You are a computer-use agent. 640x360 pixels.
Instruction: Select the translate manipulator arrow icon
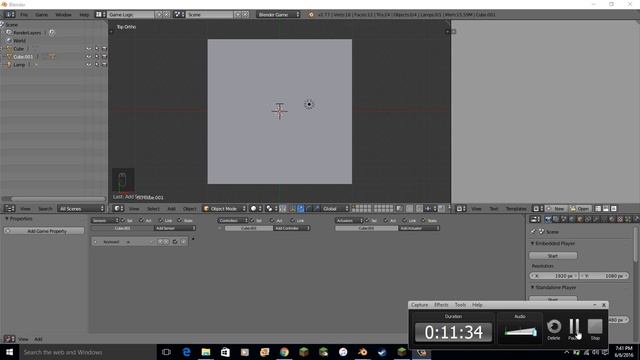(300, 209)
